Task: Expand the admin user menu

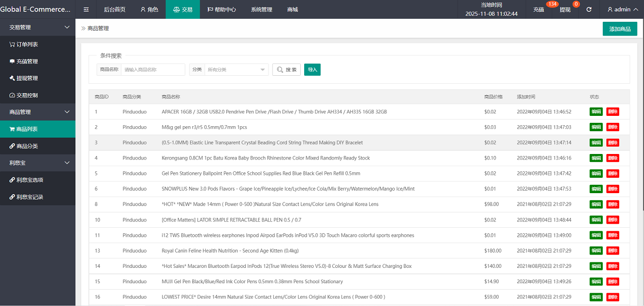Action: (622, 9)
